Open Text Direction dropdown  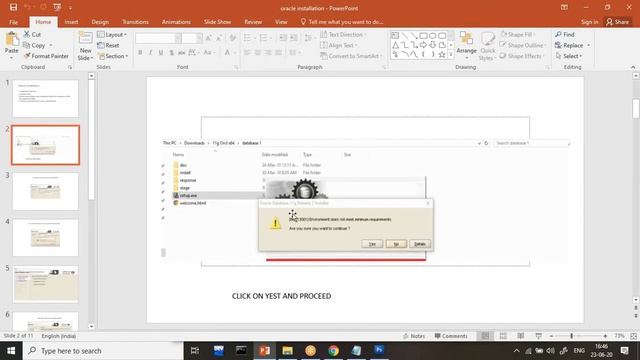point(343,35)
